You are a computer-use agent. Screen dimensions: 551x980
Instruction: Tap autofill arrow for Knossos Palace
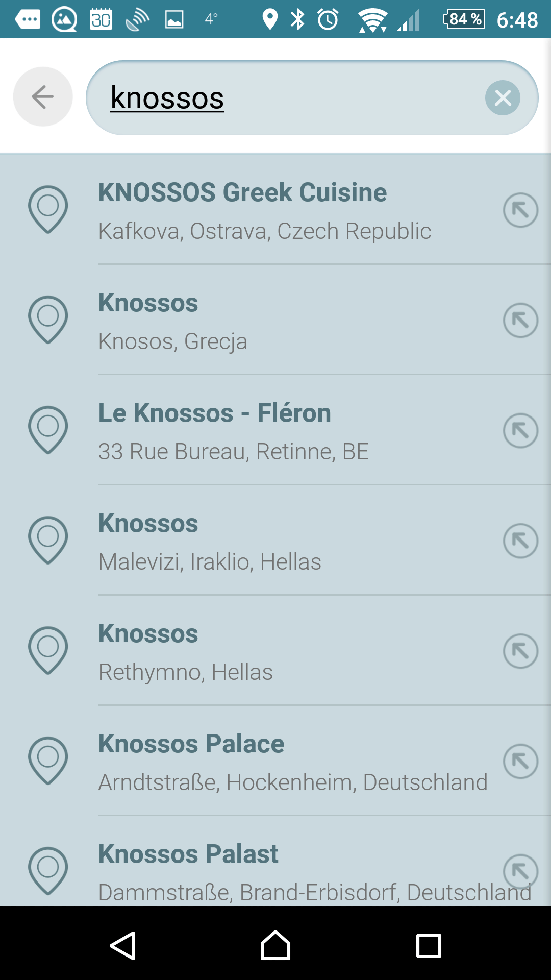click(520, 761)
